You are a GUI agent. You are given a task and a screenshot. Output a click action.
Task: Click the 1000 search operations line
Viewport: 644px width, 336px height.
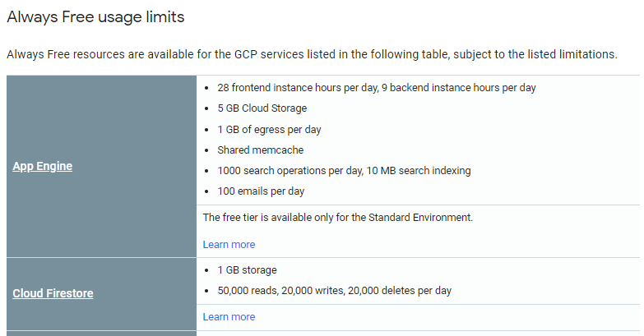tap(344, 171)
